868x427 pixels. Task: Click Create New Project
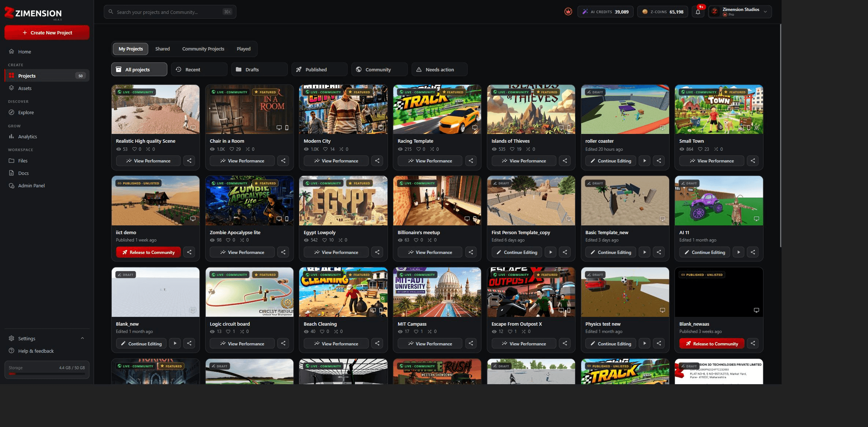(47, 33)
